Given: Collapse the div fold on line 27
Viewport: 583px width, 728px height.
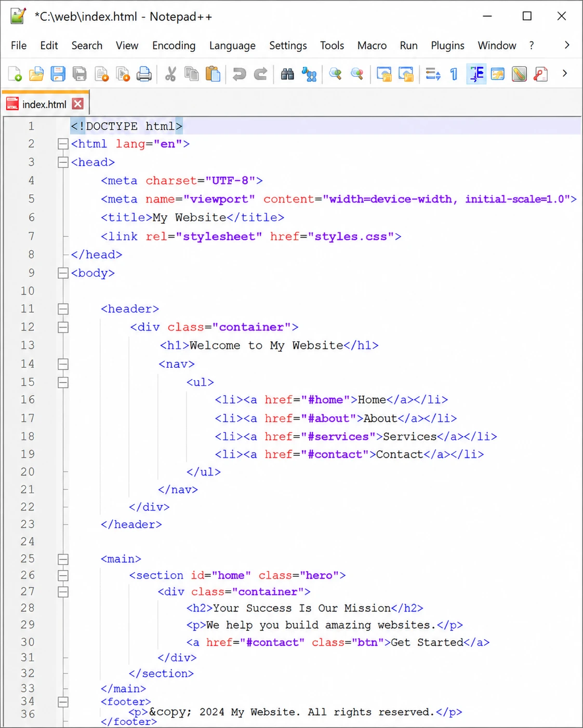Looking at the screenshot, I should click(63, 591).
